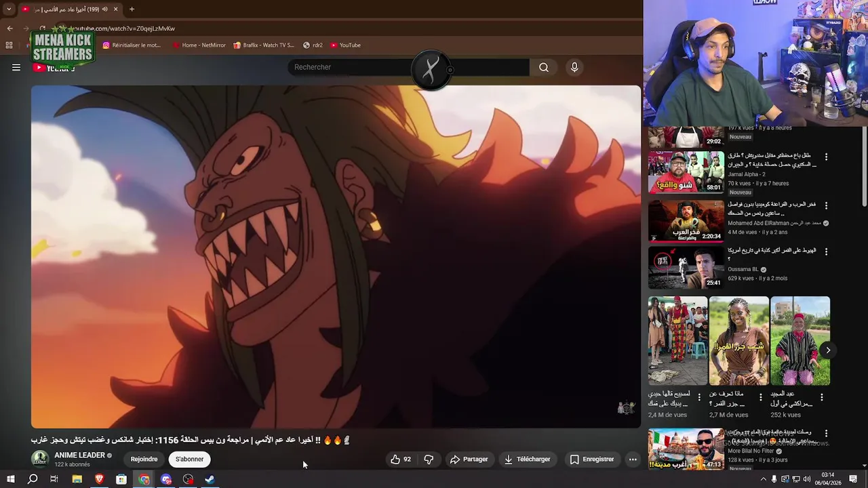868x488 pixels.
Task: Launch Brave browser from taskbar
Action: pyautogui.click(x=99, y=479)
